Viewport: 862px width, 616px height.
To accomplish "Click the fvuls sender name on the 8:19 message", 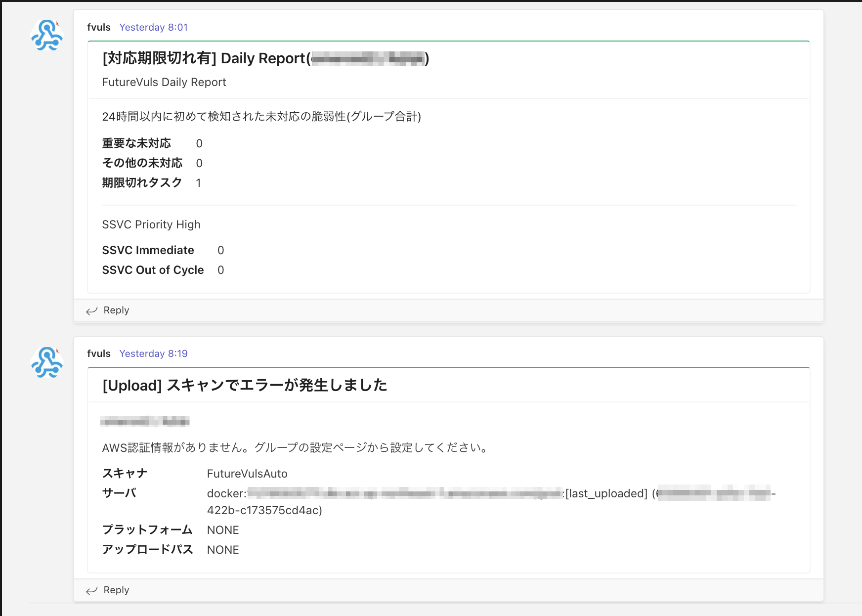I will click(x=99, y=353).
